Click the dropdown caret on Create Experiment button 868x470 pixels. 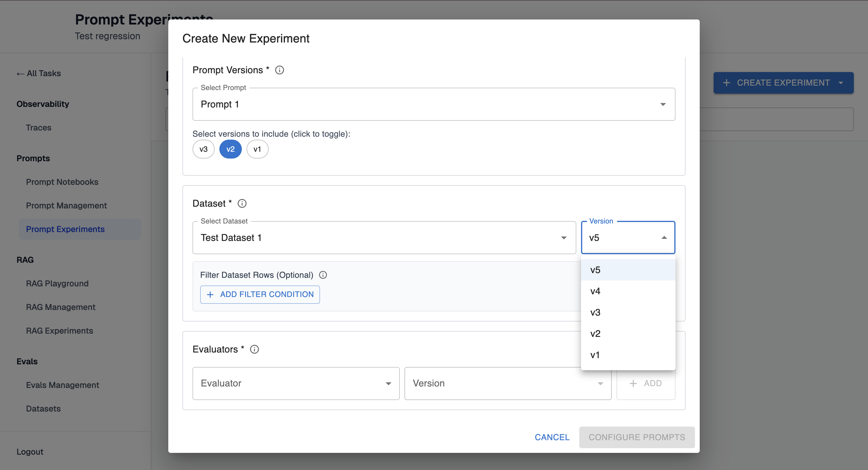click(841, 83)
